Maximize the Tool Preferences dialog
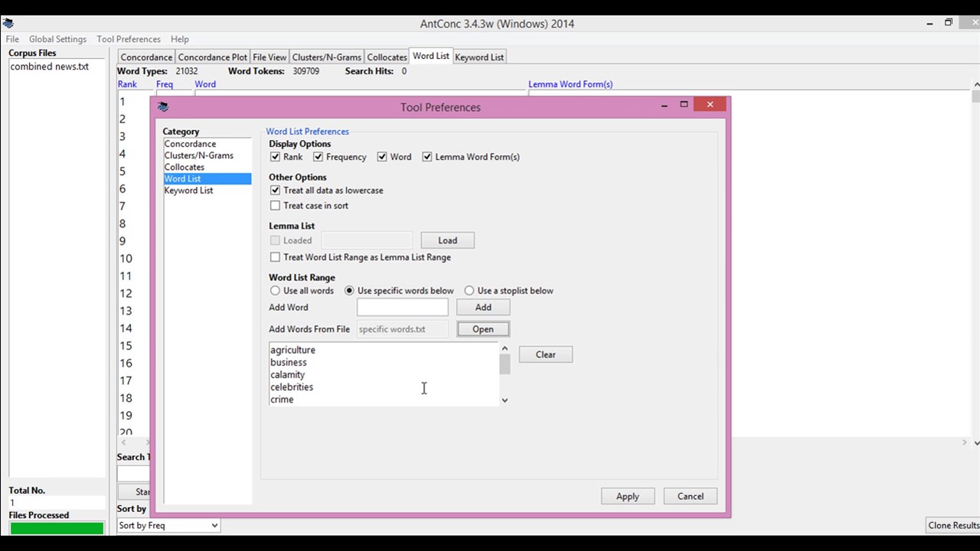The width and height of the screenshot is (980, 551). click(x=684, y=104)
